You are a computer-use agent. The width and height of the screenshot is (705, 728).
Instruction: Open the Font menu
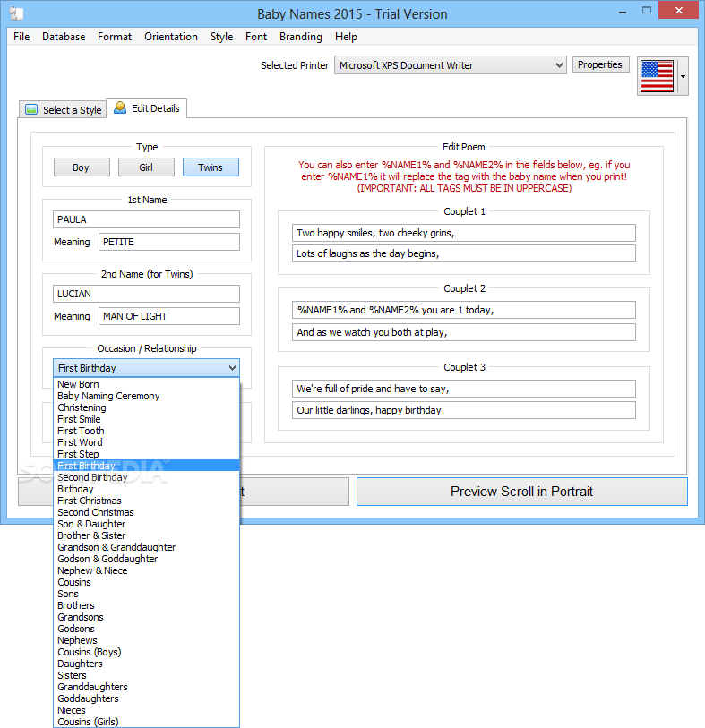(256, 37)
